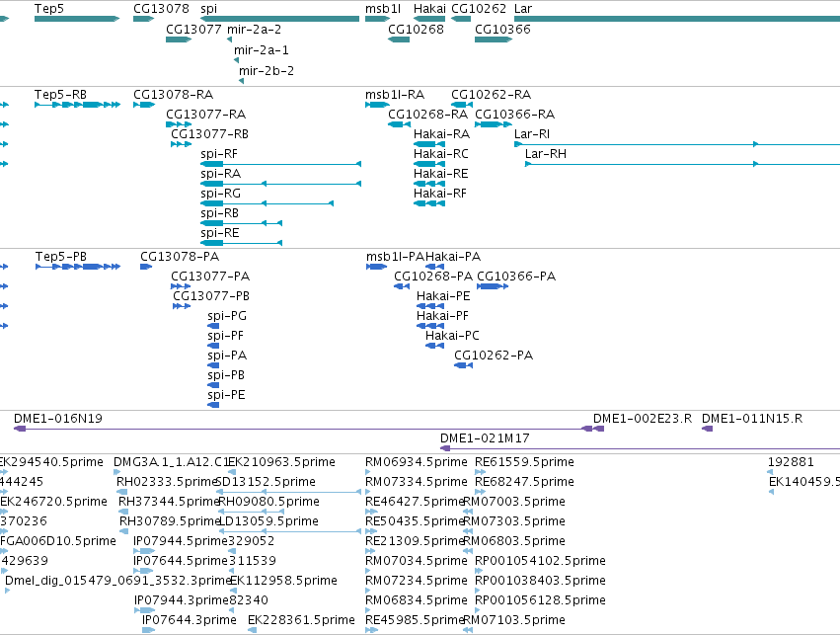Click the msb1l-RA transcript
Image resolution: width=840 pixels, height=635 pixels.
point(377,105)
